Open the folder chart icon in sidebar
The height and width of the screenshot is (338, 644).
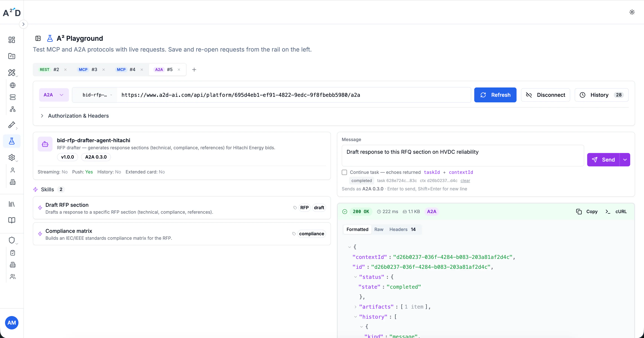12,56
